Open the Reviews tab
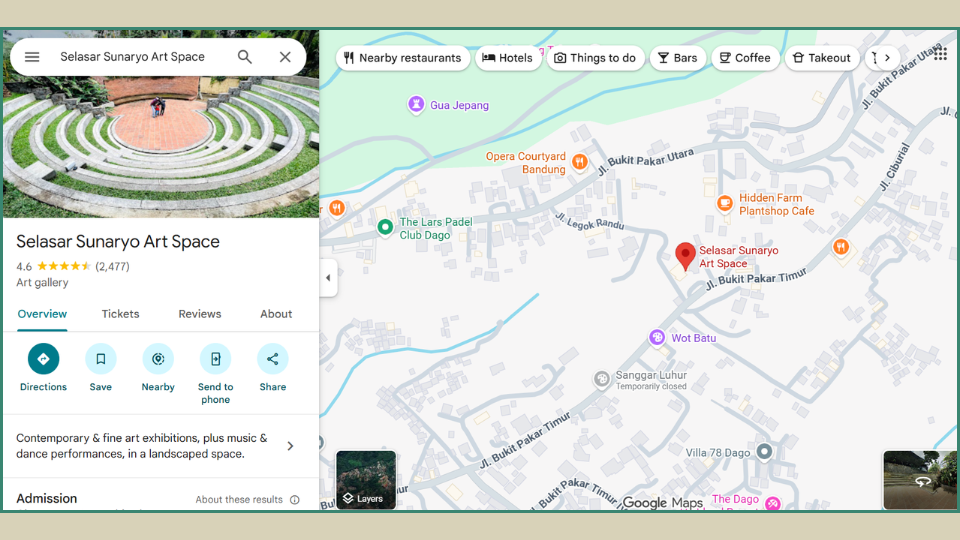Screen dimensions: 960x540 [x=200, y=314]
